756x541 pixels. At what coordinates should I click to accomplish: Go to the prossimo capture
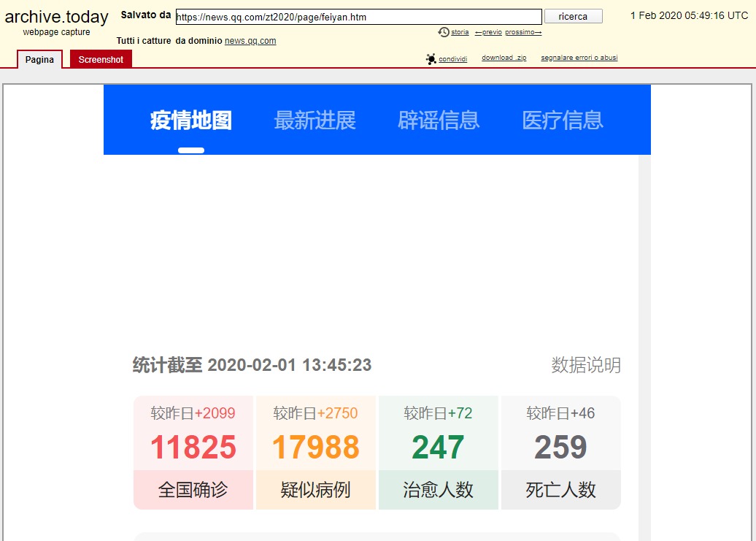tap(523, 32)
